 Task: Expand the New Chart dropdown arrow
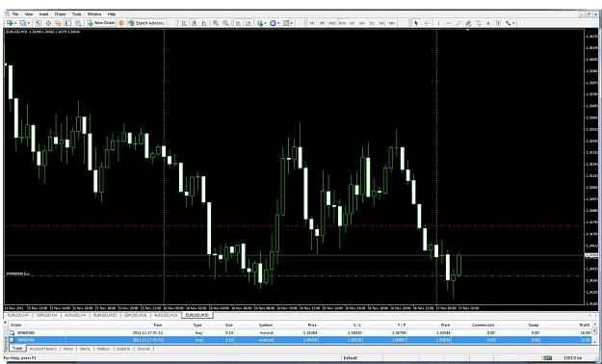coord(15,23)
